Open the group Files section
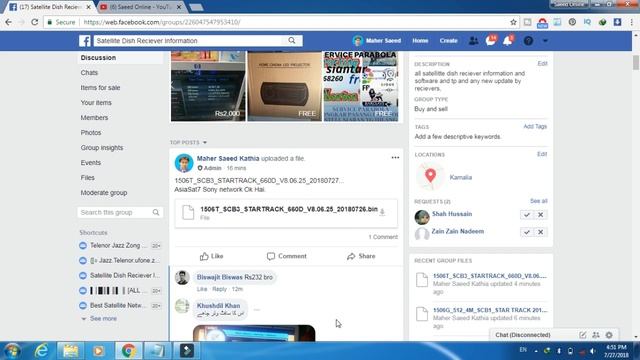This screenshot has height=360, width=640. 87,178
